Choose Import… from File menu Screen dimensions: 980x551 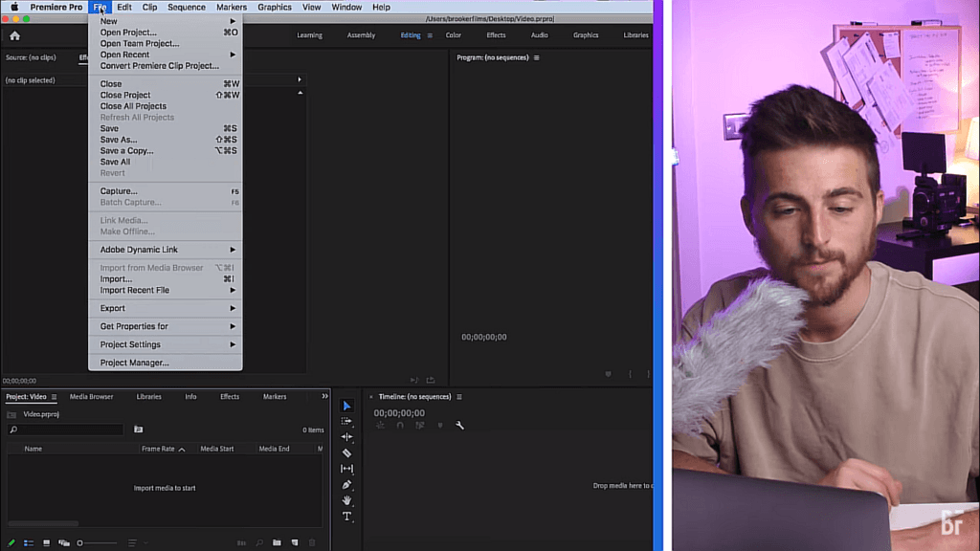[x=165, y=278]
